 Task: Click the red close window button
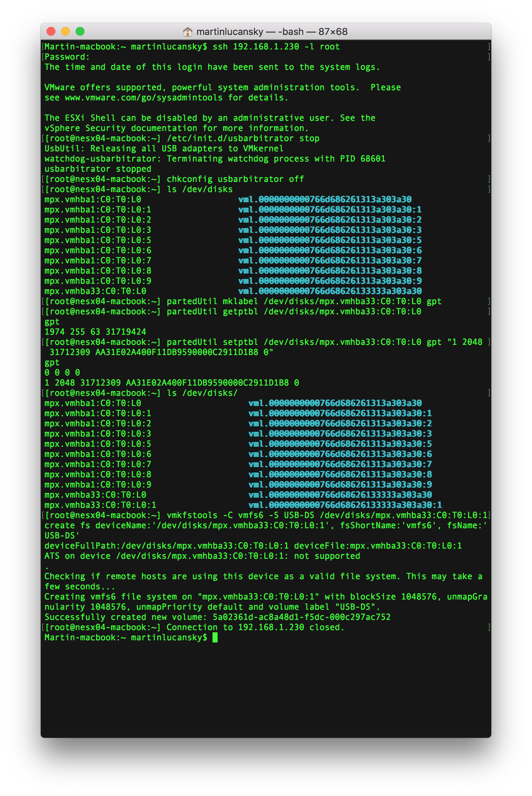pyautogui.click(x=51, y=32)
